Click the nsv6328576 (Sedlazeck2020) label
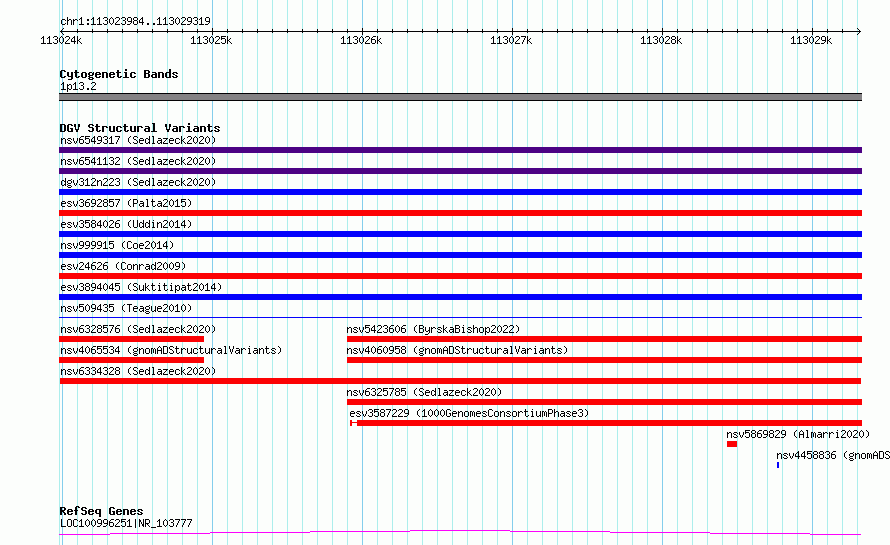890x545 pixels. click(x=138, y=329)
